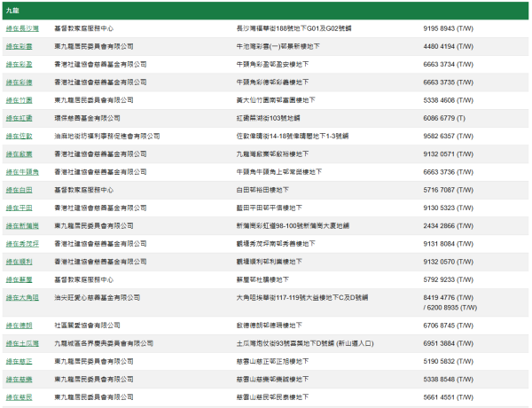
Task: Click phone number 5661 4551 (T/W)
Action: coord(448,397)
